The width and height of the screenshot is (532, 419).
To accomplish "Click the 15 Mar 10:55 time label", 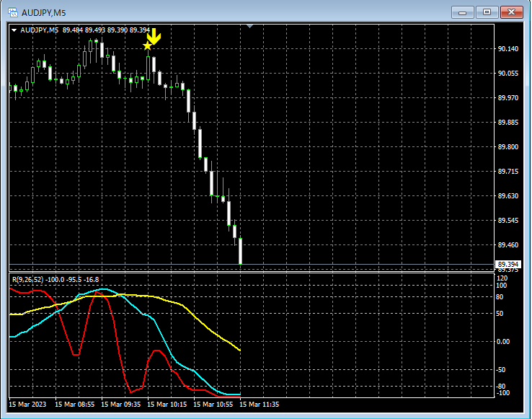I will click(x=213, y=405).
